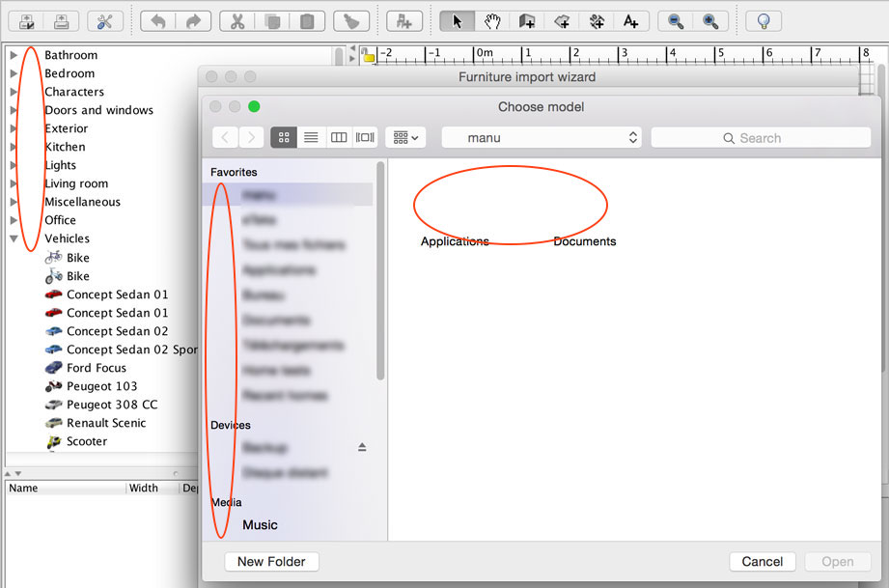Undo the last action
This screenshot has width=889, height=588.
pyautogui.click(x=158, y=21)
